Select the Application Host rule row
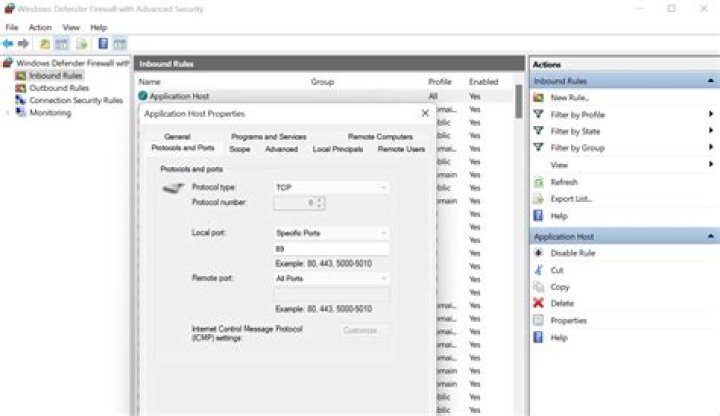Screen dimensions: 720x416 (x=325, y=96)
